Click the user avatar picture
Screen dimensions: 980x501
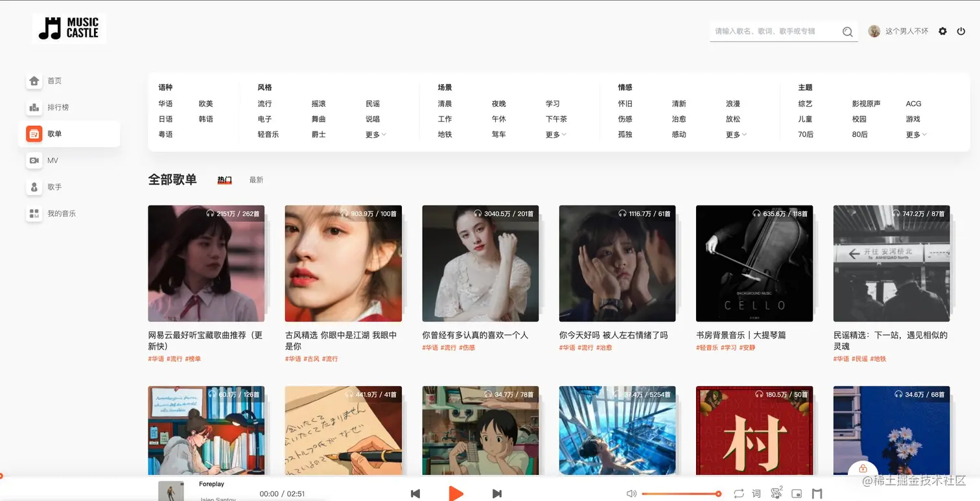point(874,31)
